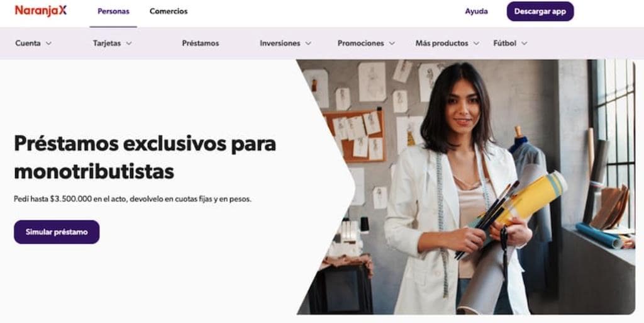Image resolution: width=644 pixels, height=323 pixels.
Task: Click the NaranjaX logo
Action: (x=41, y=11)
